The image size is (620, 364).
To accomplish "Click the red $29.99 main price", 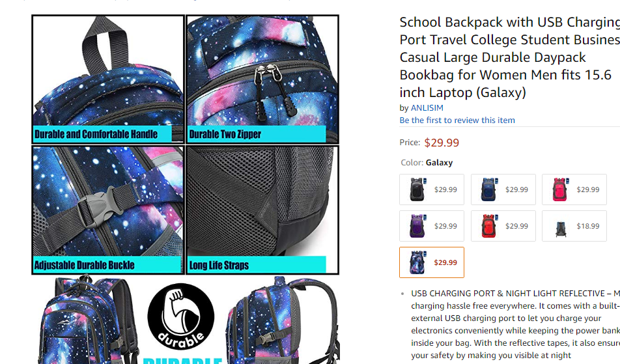I will 442,143.
